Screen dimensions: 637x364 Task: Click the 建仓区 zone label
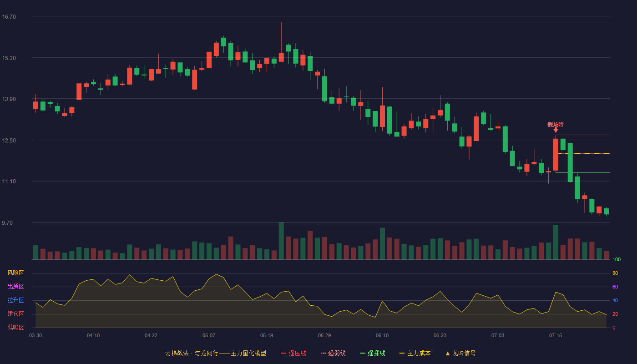click(16, 314)
